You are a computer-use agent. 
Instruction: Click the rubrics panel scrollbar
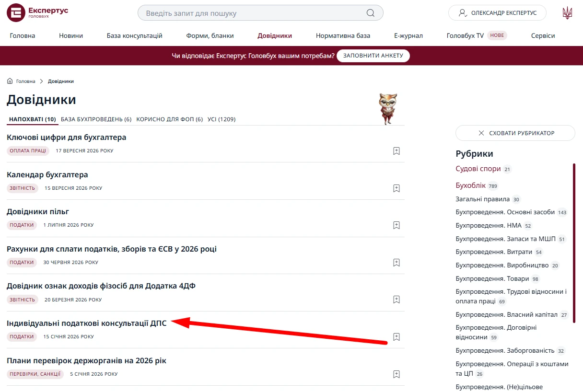pos(574,243)
